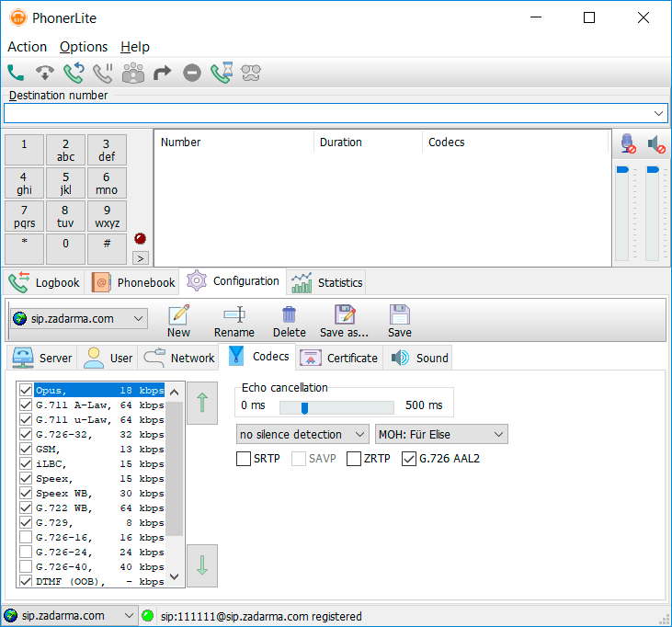Click the call with hourglass icon

222,73
